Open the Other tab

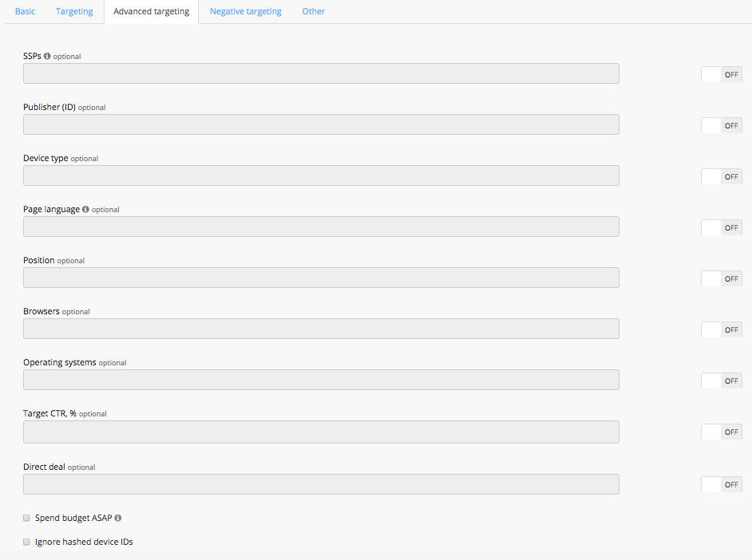pos(313,12)
